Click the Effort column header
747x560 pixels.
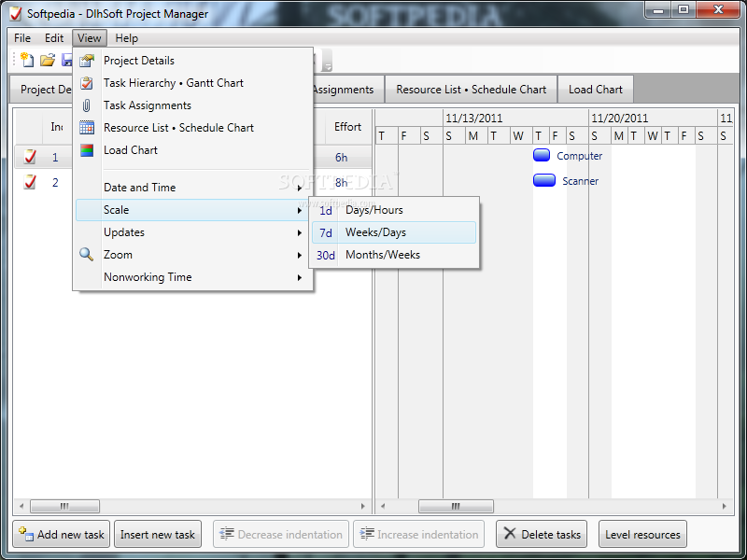347,127
